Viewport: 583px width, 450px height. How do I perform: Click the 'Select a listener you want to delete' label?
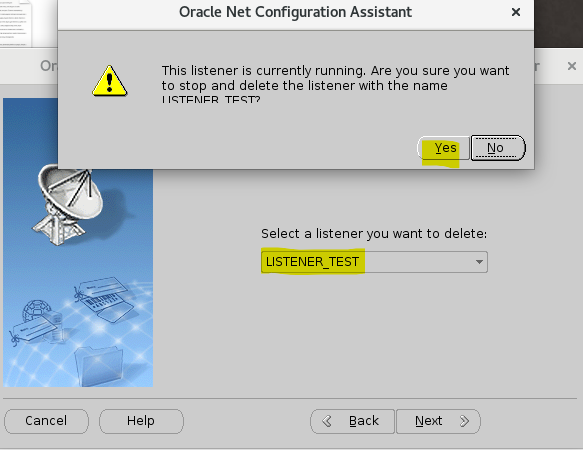[374, 234]
